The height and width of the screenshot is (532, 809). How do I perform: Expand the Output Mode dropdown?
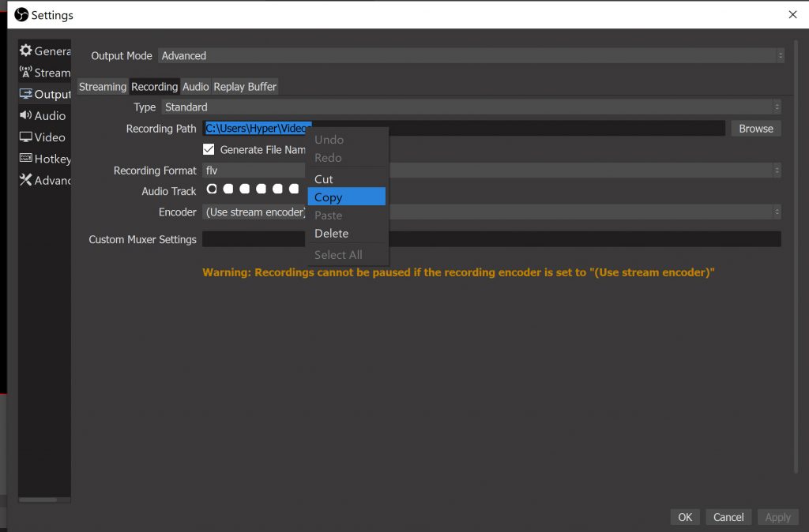coord(471,56)
